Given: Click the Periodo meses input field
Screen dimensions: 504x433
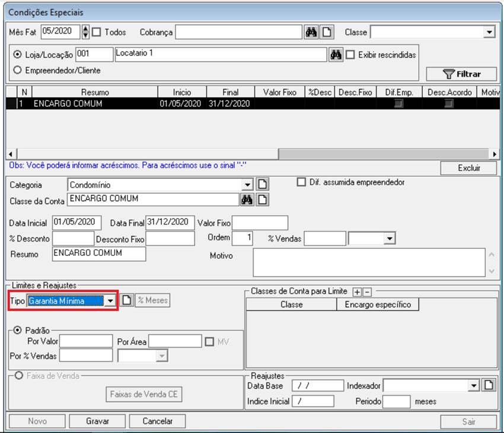Looking at the screenshot, I should (x=396, y=402).
